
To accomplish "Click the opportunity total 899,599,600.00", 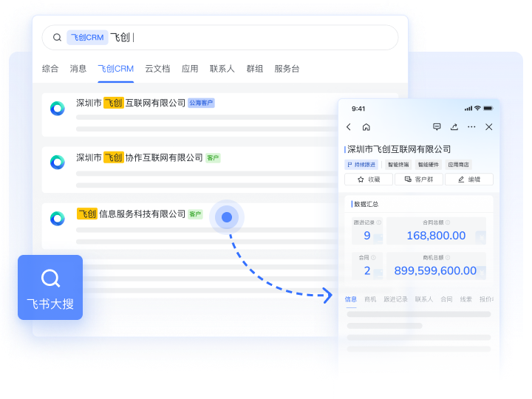I will point(435,270).
